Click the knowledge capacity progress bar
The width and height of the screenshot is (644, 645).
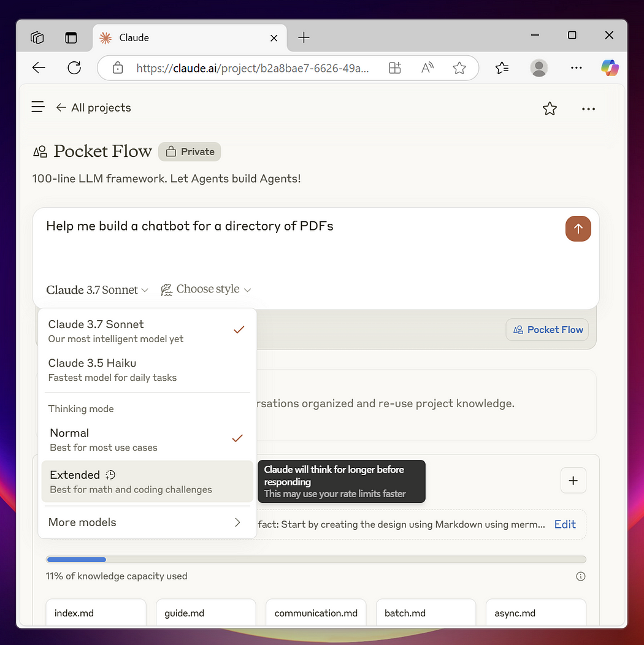tap(316, 559)
